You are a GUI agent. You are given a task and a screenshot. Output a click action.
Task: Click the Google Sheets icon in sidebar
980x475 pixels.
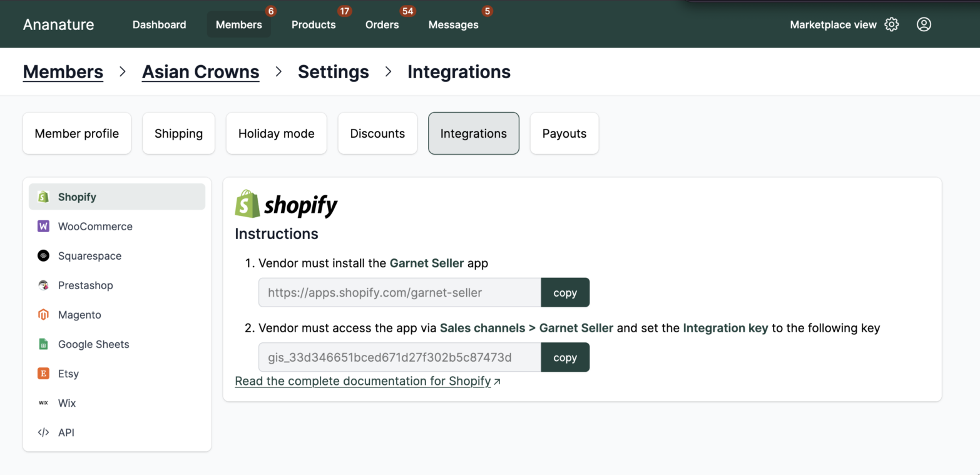43,344
